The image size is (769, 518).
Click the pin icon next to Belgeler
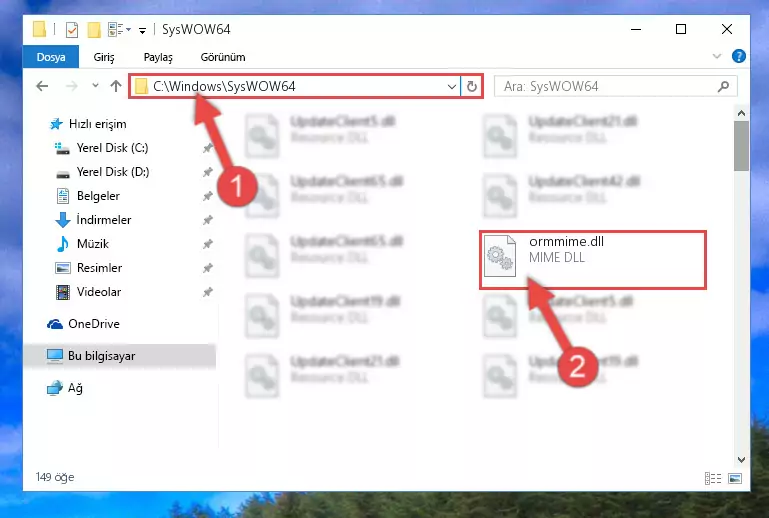click(207, 196)
